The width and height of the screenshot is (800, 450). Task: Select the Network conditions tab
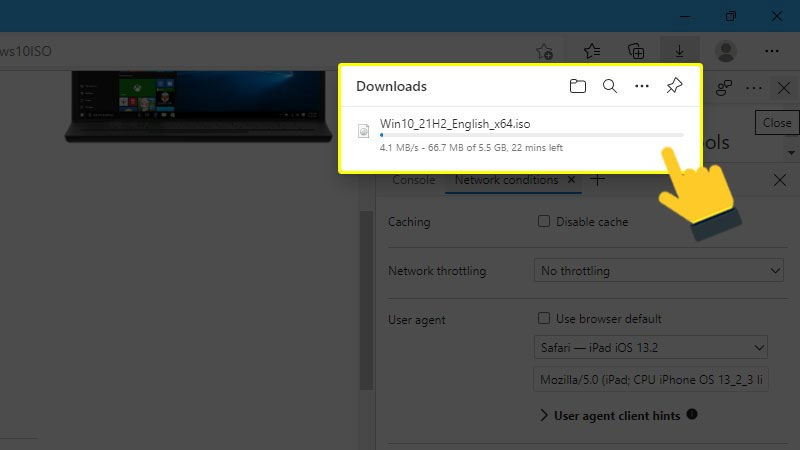[x=506, y=180]
